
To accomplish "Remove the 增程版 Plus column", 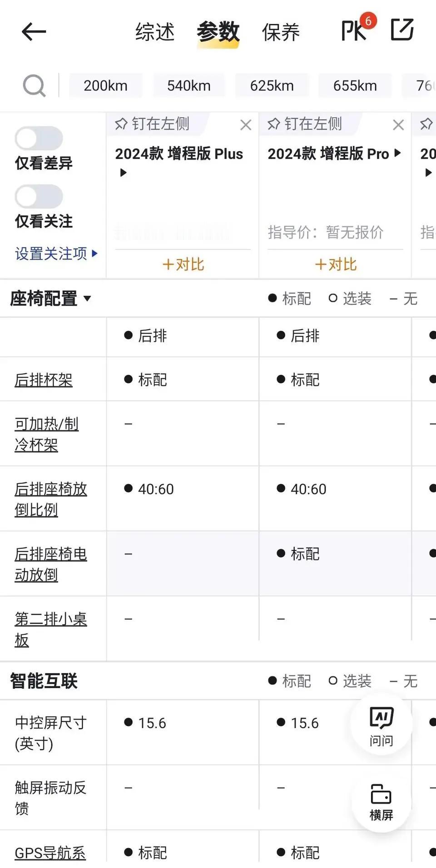I will [246, 125].
